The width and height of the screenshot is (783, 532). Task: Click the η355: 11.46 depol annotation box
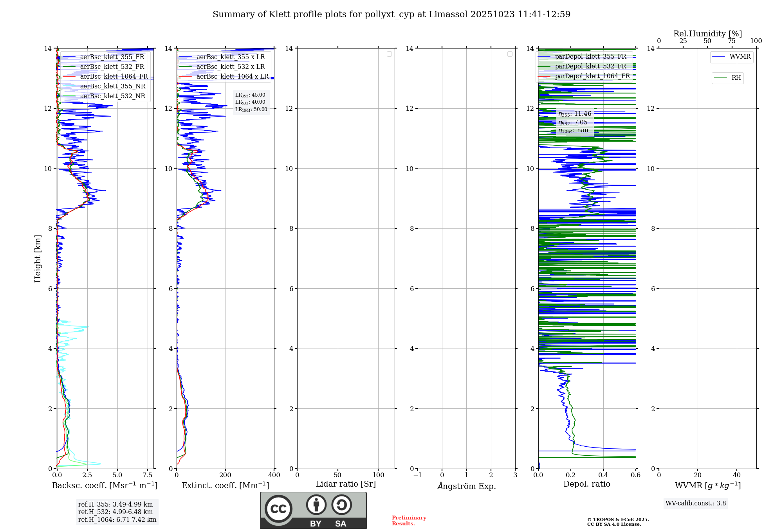pos(575,114)
